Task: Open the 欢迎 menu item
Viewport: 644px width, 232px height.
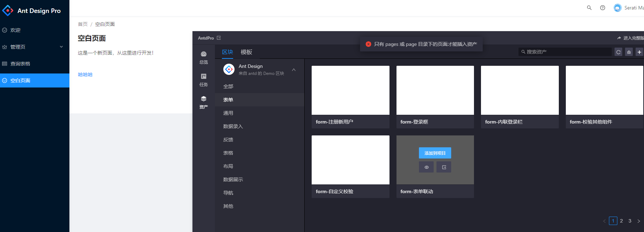Action: coord(35,30)
